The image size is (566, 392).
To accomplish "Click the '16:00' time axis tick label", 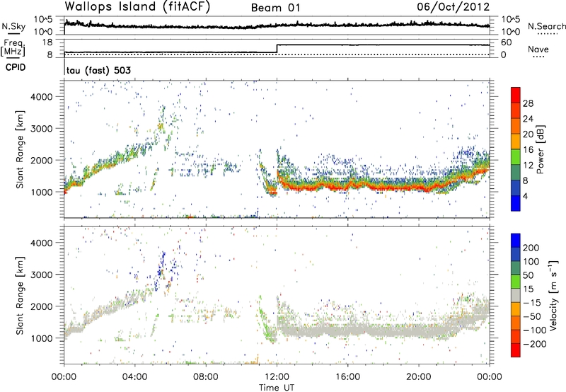I will (347, 377).
